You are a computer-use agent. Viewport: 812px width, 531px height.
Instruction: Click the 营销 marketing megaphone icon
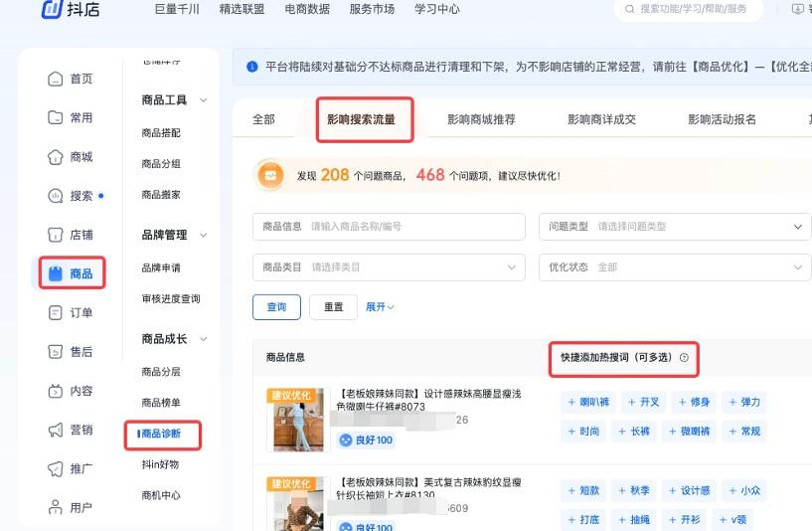tap(56, 430)
